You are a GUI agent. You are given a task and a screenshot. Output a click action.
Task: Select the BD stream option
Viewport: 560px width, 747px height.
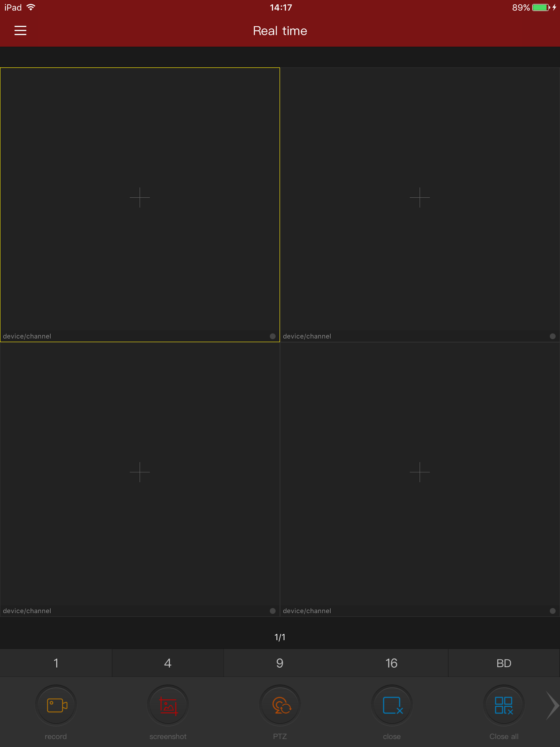(x=504, y=663)
